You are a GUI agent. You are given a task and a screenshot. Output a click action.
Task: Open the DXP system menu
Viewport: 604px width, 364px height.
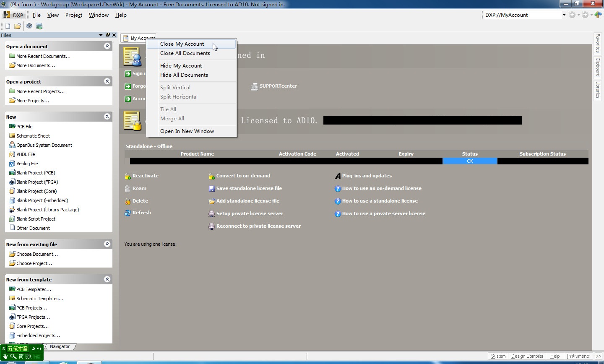tap(13, 15)
